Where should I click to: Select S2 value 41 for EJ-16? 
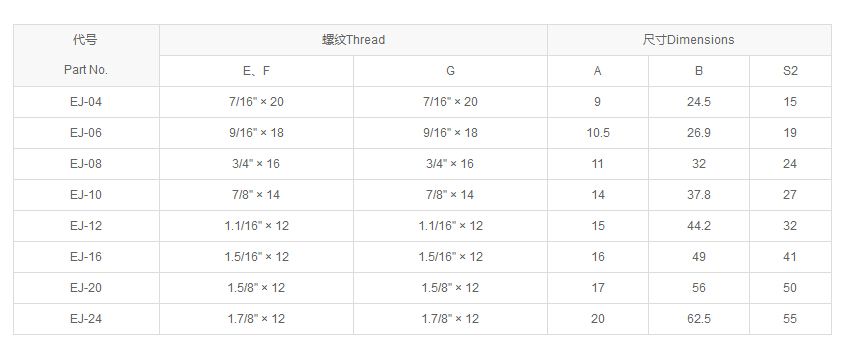click(x=790, y=257)
